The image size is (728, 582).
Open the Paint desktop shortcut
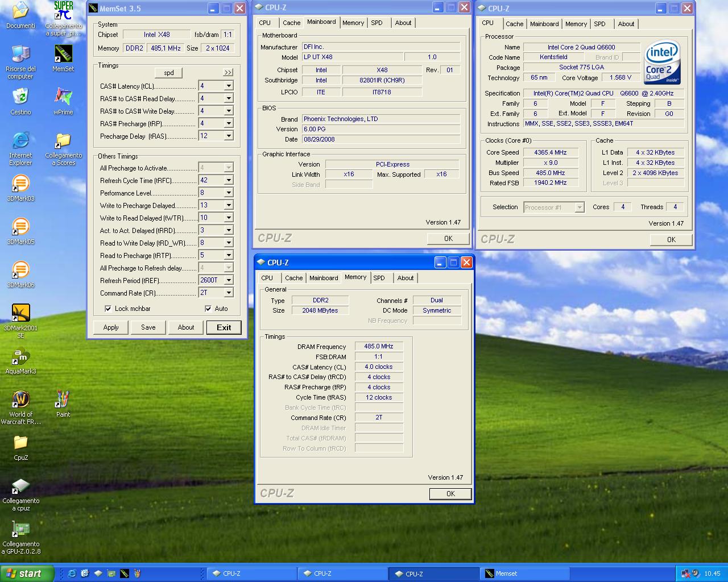point(63,404)
